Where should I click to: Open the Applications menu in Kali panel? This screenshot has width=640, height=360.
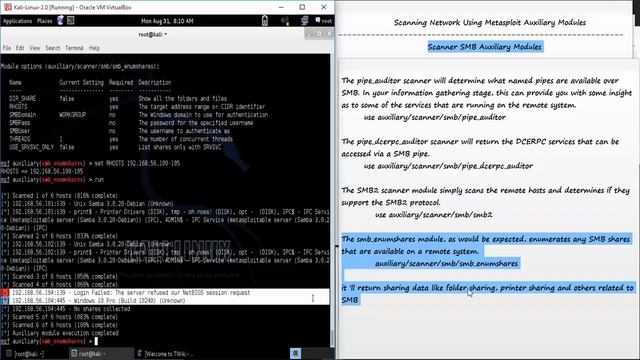click(x=17, y=21)
